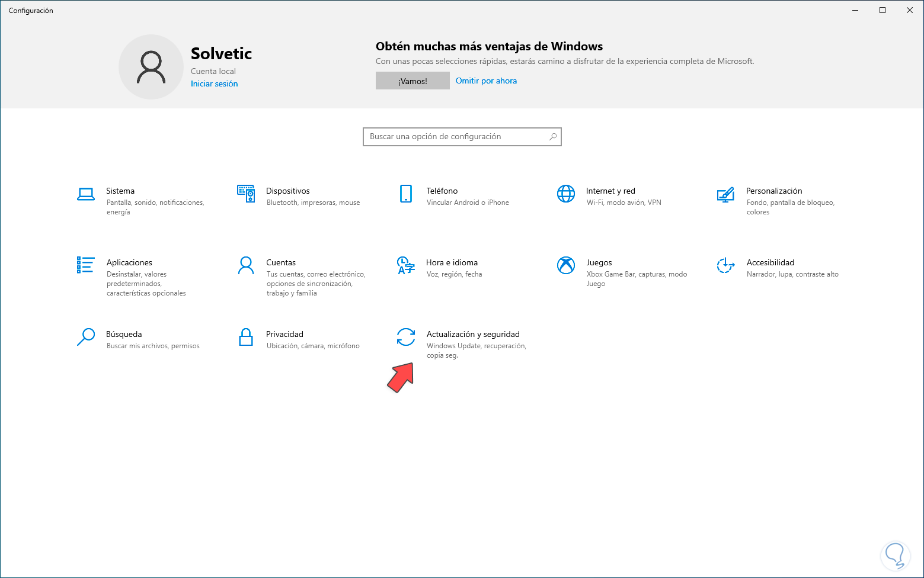924x578 pixels.
Task: Click the text Fondo, pantalla de bloqueo, colores
Action: point(791,207)
